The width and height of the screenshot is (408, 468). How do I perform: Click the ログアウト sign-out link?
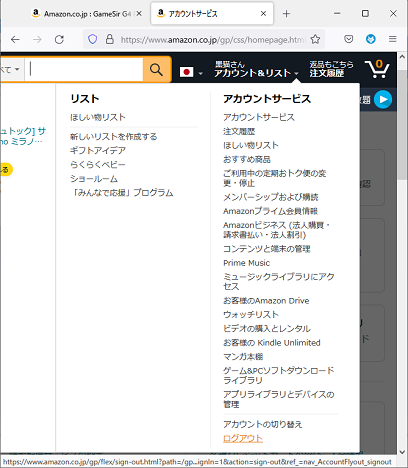pos(243,438)
